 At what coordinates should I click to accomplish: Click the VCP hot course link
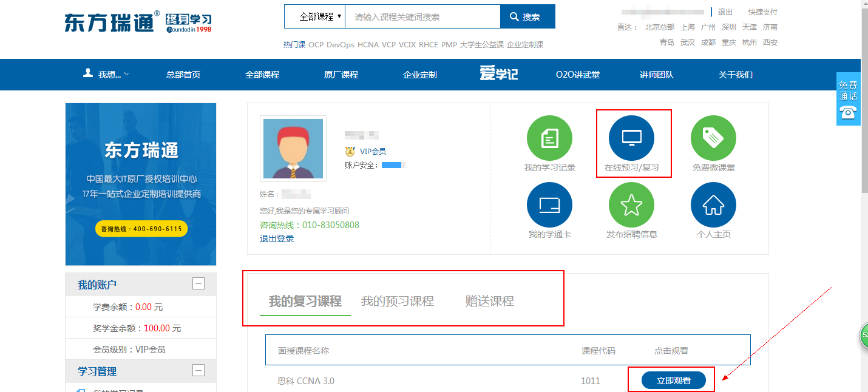pos(389,45)
